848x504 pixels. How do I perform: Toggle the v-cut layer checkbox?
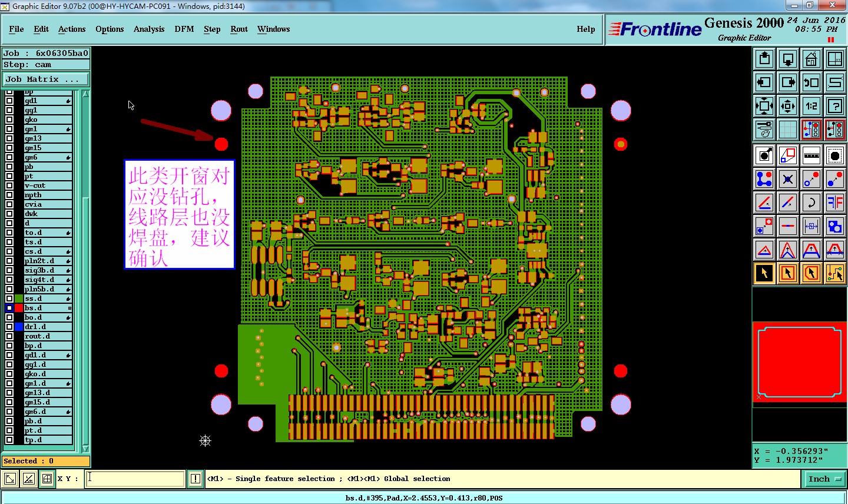[x=9, y=185]
